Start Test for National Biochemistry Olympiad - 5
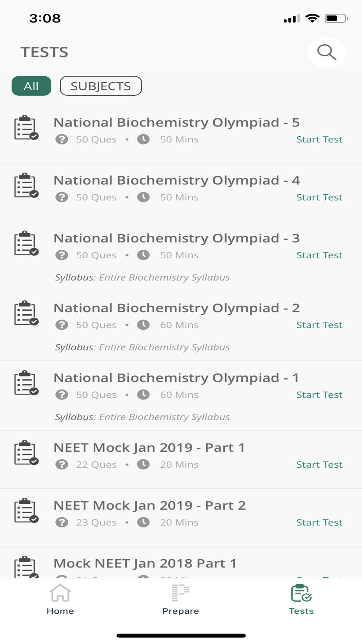362x644 pixels. 319,139
